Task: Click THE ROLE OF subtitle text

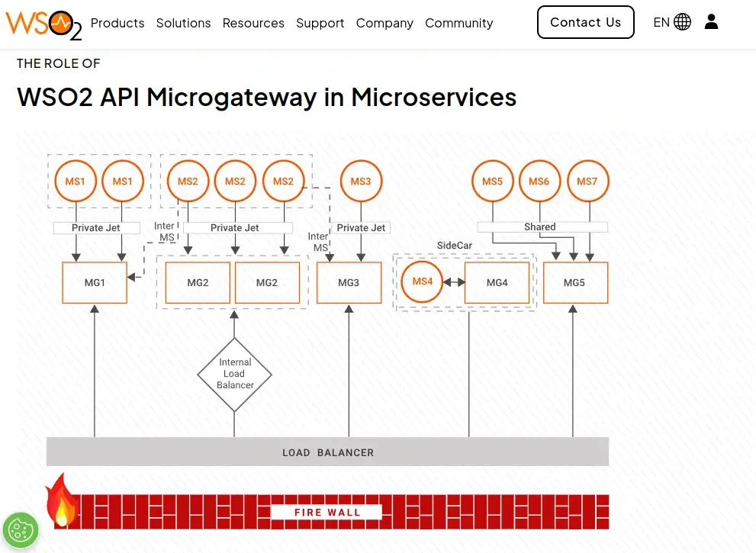Action: point(58,63)
